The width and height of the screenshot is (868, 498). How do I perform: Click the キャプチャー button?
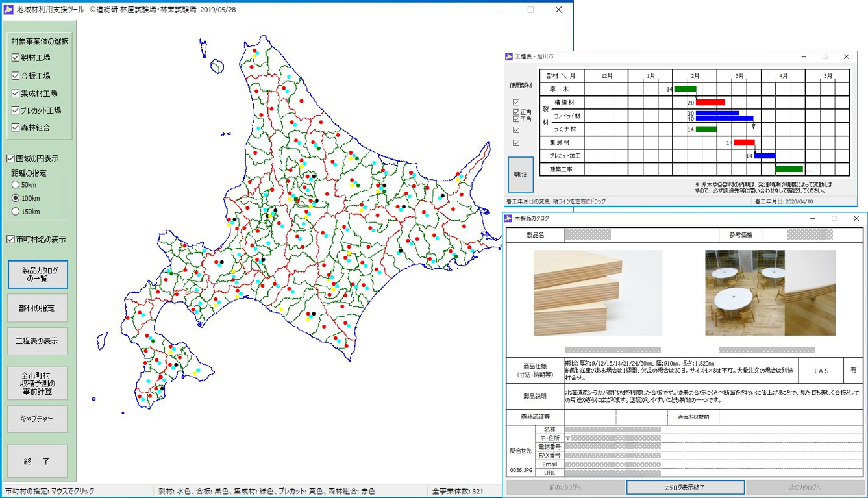coord(38,419)
